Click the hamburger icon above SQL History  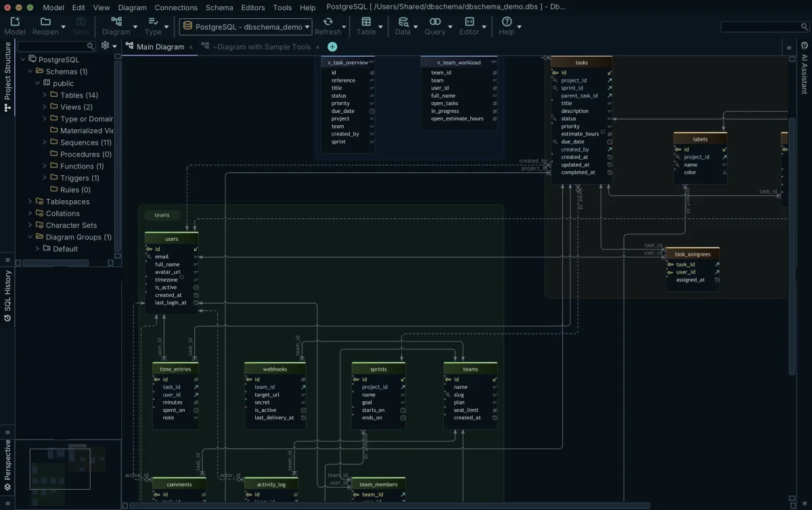coord(7,260)
